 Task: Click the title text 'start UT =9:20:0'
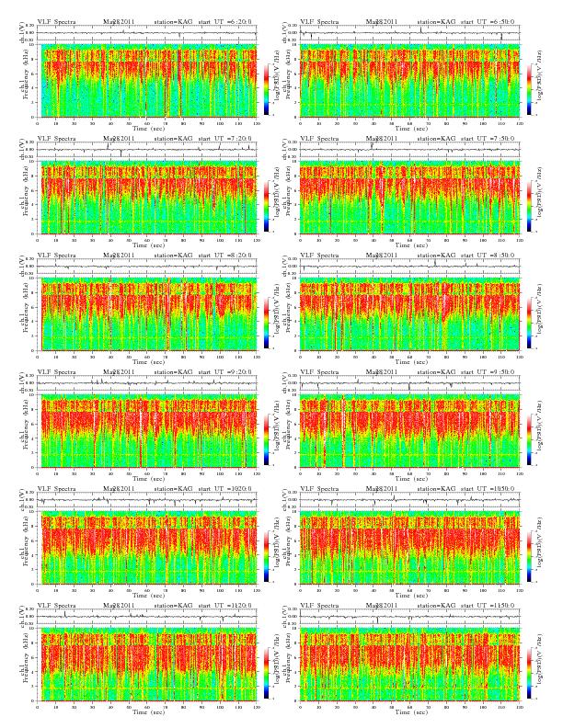click(225, 372)
